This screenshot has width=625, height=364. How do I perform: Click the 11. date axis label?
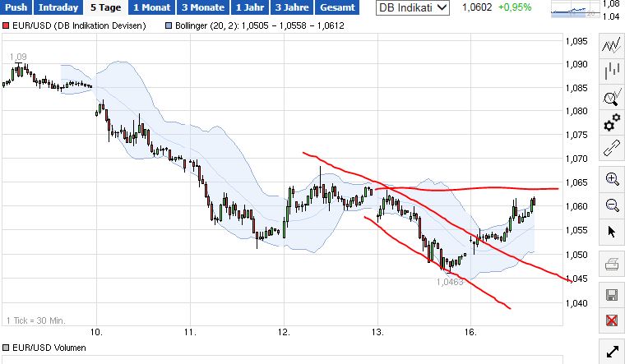point(190,332)
